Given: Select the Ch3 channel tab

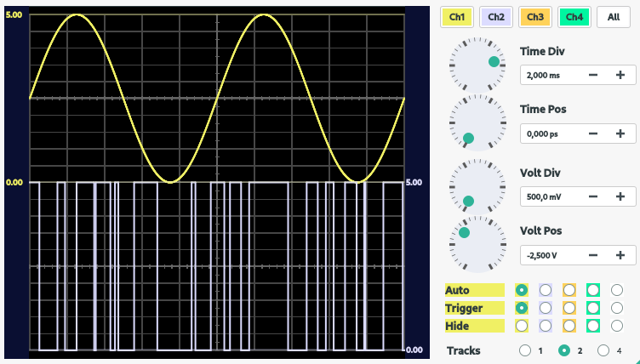Looking at the screenshot, I should [x=535, y=17].
